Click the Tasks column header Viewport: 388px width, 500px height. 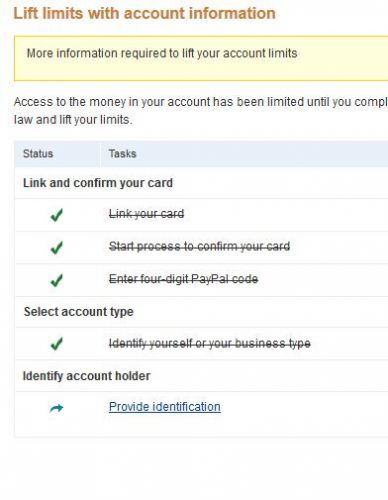(x=122, y=154)
